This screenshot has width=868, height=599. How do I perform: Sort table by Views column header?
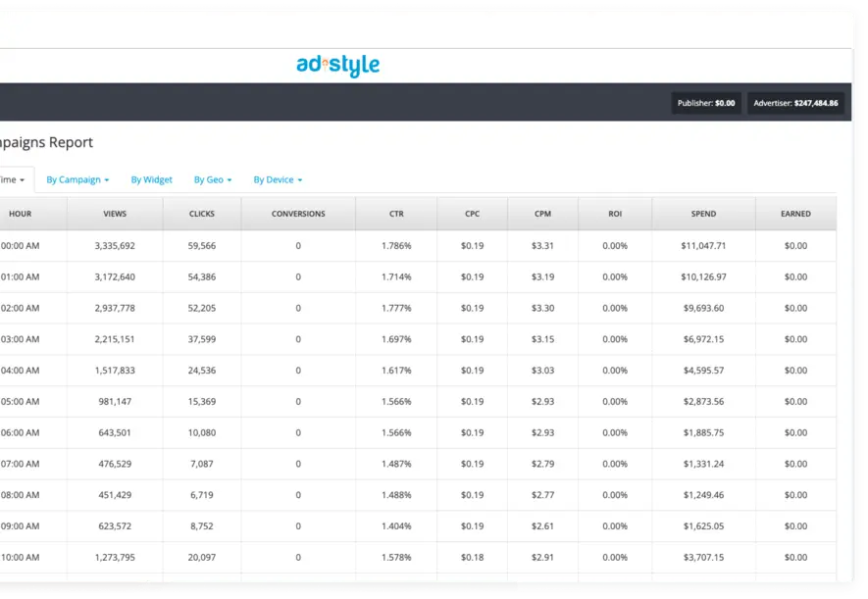(x=115, y=214)
